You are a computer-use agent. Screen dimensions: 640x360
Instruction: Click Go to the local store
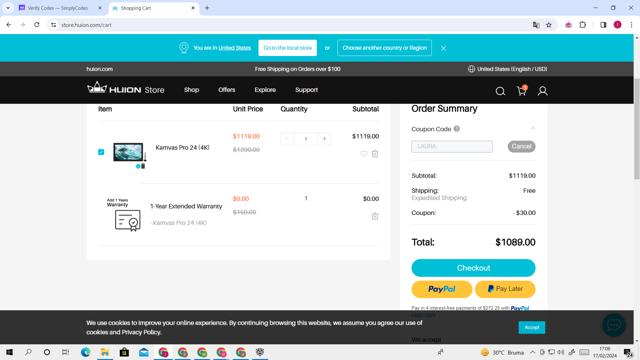click(x=287, y=48)
